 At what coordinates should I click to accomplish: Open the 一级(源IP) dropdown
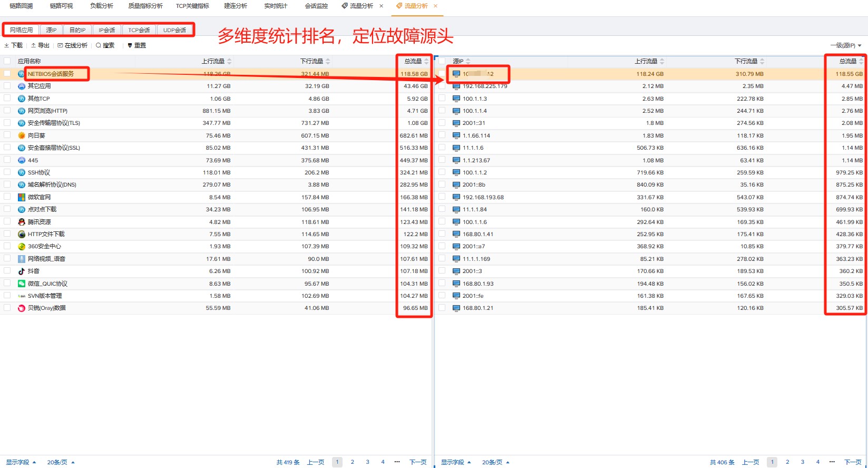[x=846, y=45]
